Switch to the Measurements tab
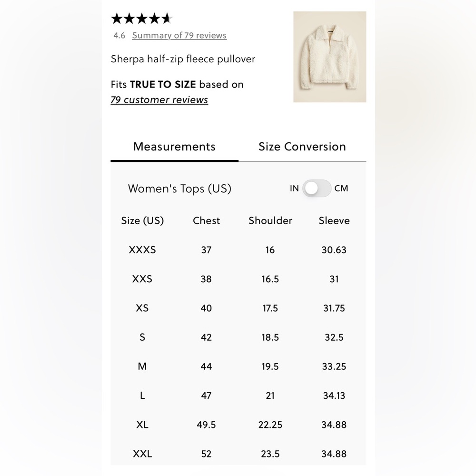Image resolution: width=476 pixels, height=476 pixels. pyautogui.click(x=175, y=147)
